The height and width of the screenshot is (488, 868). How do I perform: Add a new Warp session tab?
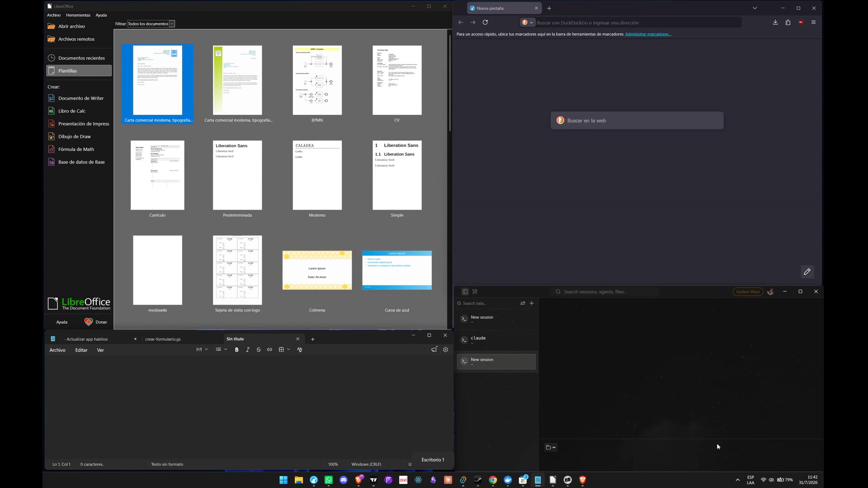[532, 304]
